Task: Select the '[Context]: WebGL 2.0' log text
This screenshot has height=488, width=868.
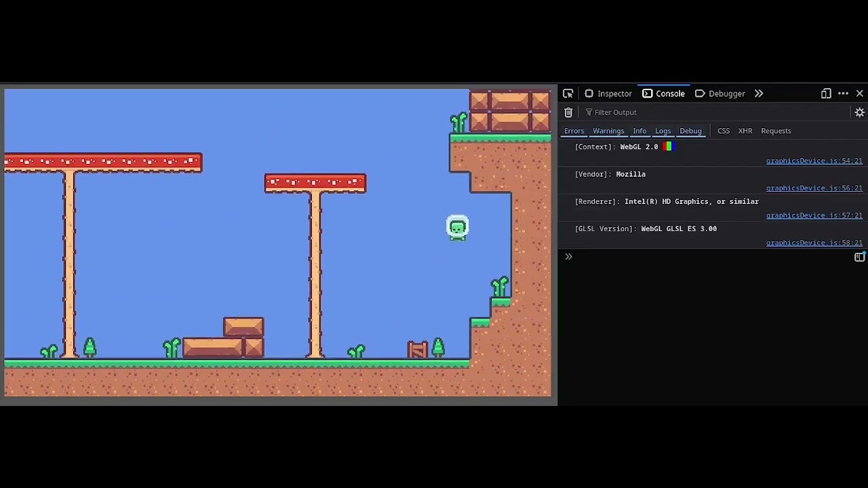Action: [x=616, y=146]
